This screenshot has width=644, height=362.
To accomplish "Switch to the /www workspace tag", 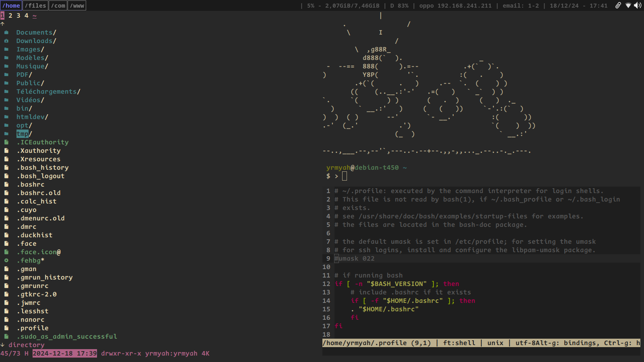I will pyautogui.click(x=77, y=6).
